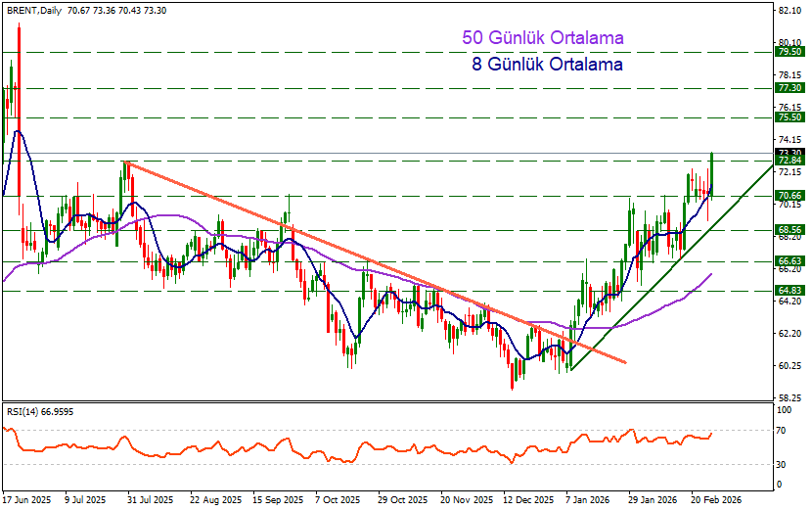Click the 68.56 green price level tag
Screen dimensions: 812x511
click(x=789, y=229)
